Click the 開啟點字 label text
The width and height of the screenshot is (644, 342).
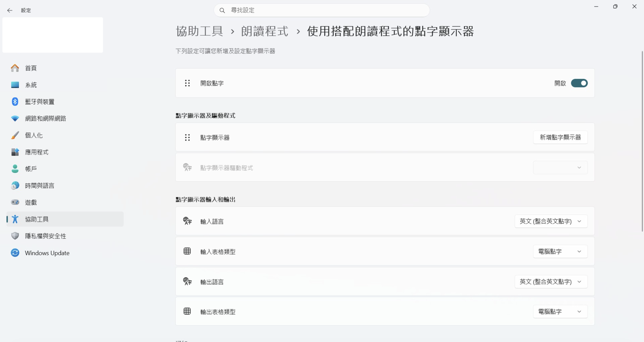[x=212, y=83]
